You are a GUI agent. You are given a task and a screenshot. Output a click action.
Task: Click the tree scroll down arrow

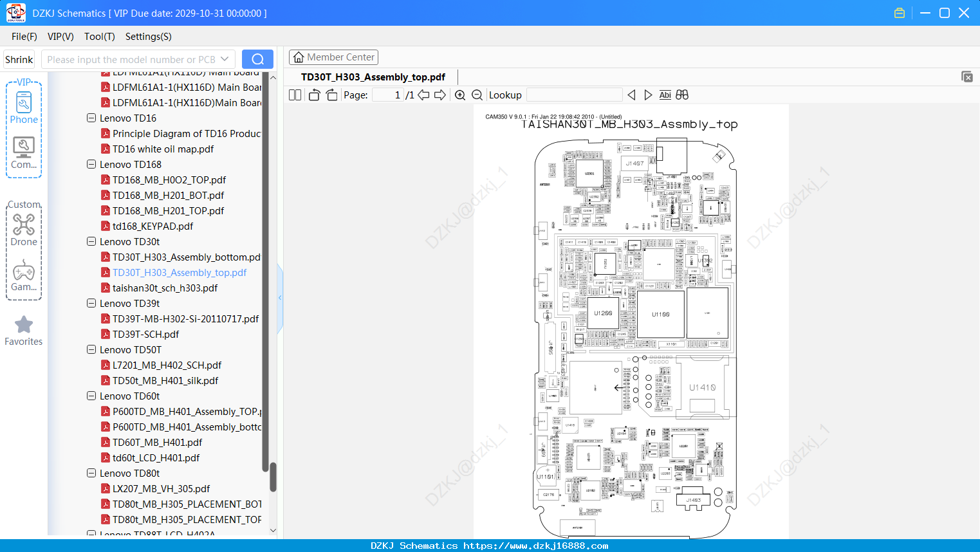273,531
